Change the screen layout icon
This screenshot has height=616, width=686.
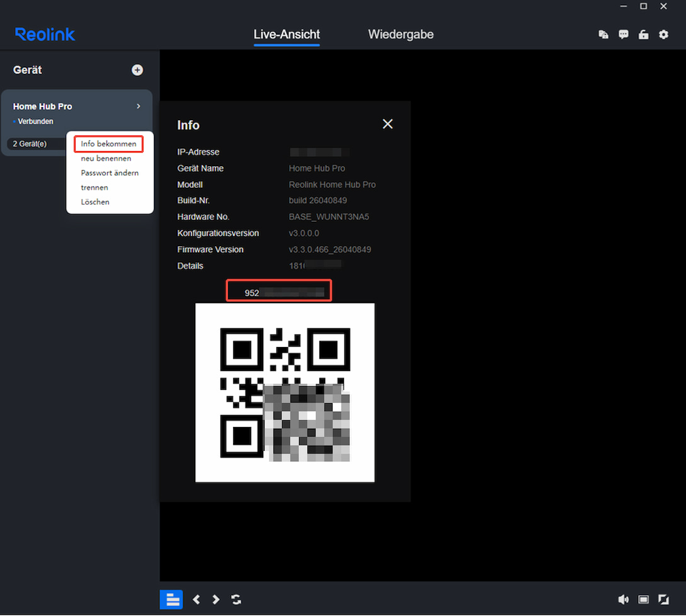[x=644, y=600]
